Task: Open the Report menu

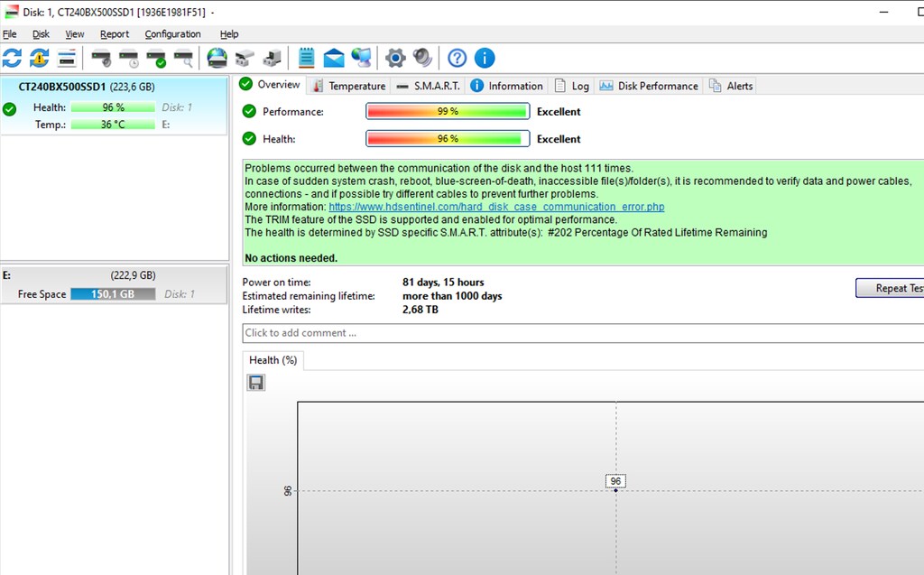Action: click(115, 34)
